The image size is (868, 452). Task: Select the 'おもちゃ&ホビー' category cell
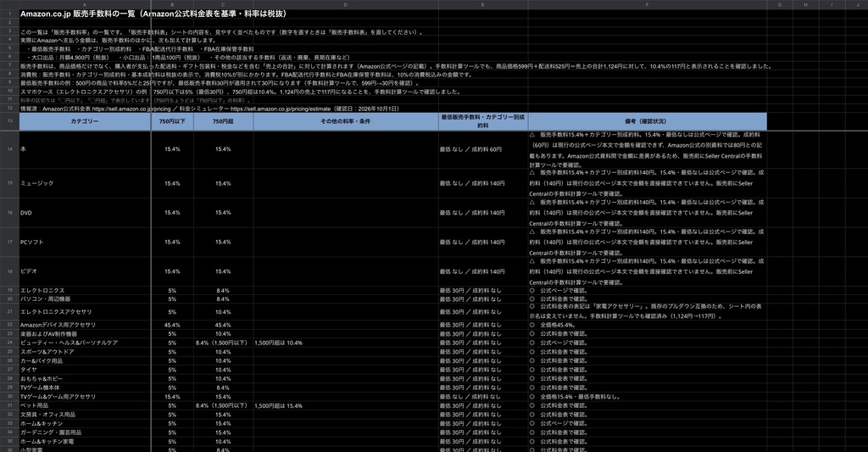coord(85,379)
